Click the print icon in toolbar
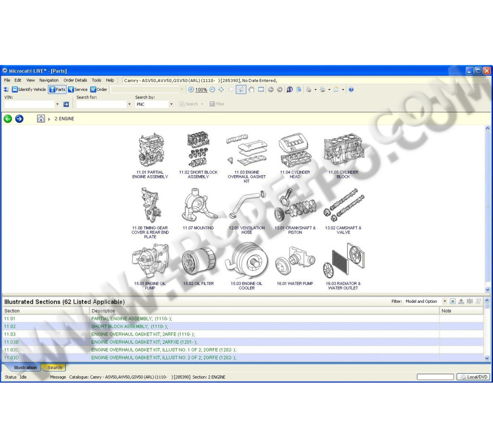This screenshot has height=448, width=493. coord(309,90)
